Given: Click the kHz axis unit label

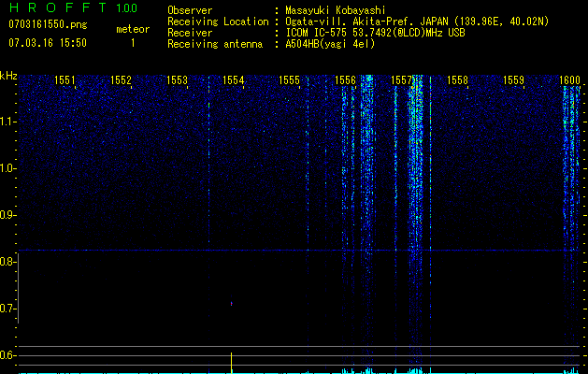Looking at the screenshot, I should tap(8, 76).
